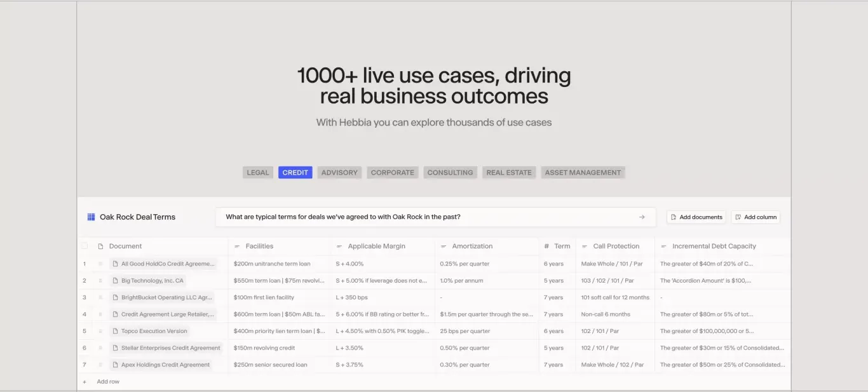The image size is (868, 392).
Task: Click the text-type icon in Amortization header
Action: pyautogui.click(x=444, y=247)
